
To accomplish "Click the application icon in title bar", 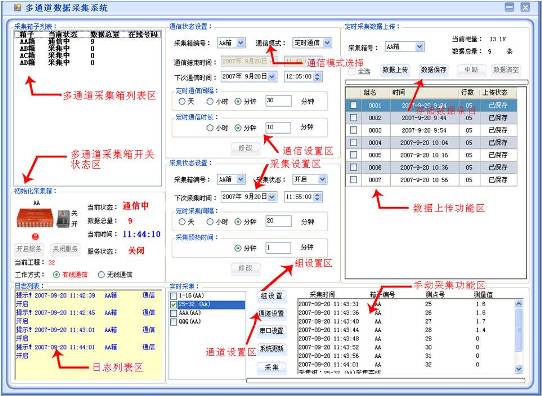I will tap(17, 7).
